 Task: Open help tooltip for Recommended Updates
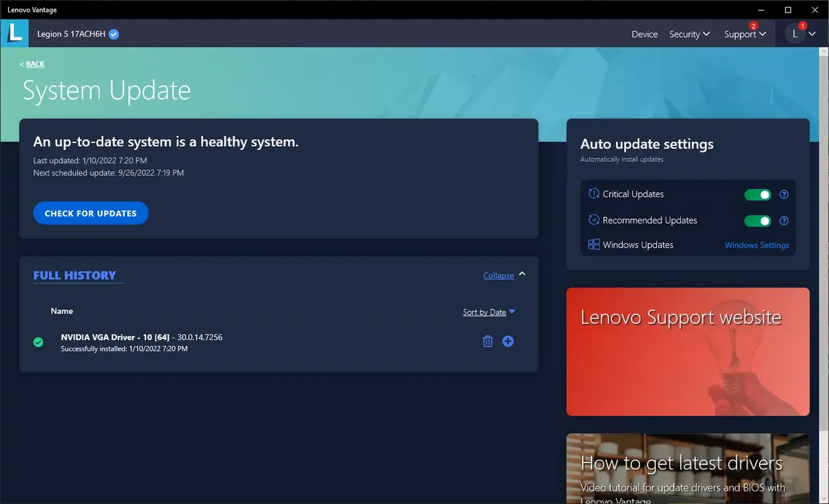784,220
